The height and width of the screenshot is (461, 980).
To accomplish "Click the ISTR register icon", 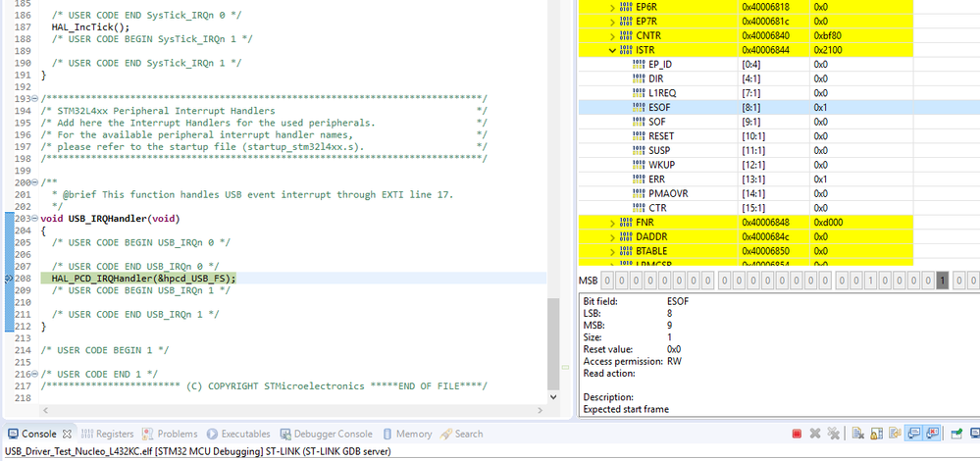I will point(626,50).
